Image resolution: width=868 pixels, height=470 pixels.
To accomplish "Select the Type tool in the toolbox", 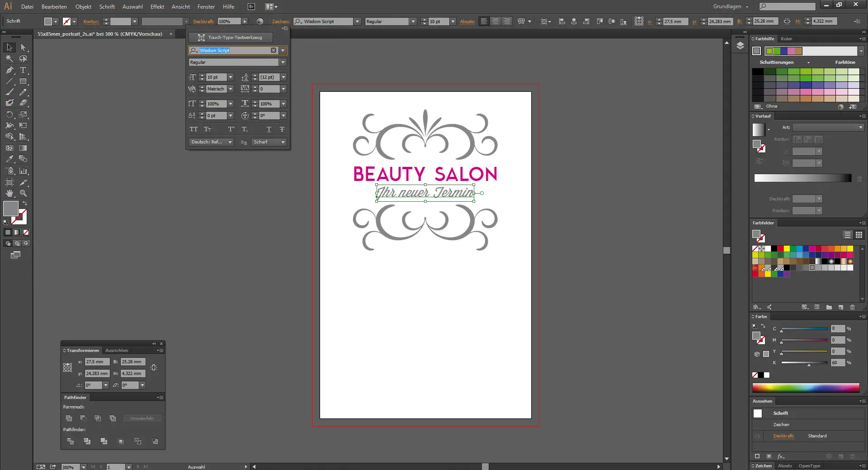I will coord(23,70).
